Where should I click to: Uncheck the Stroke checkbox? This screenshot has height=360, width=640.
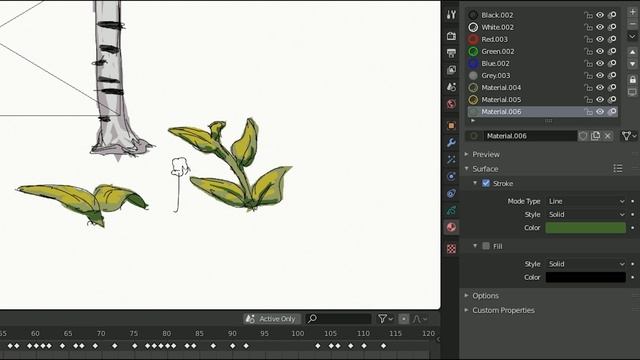[x=486, y=183]
